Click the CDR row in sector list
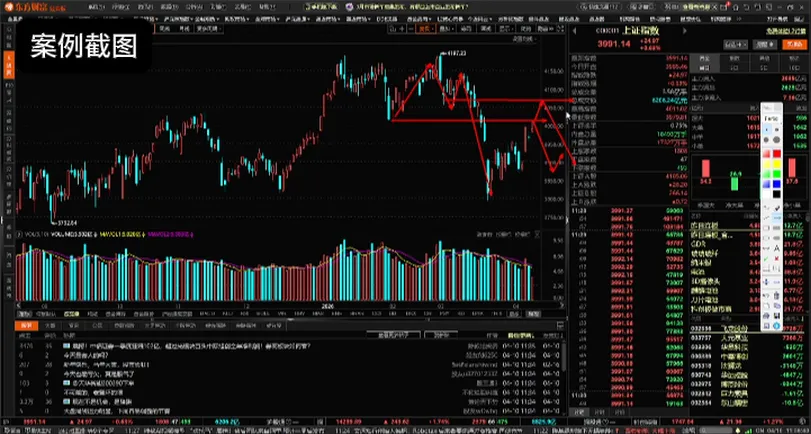The height and width of the screenshot is (434, 811). click(x=698, y=243)
